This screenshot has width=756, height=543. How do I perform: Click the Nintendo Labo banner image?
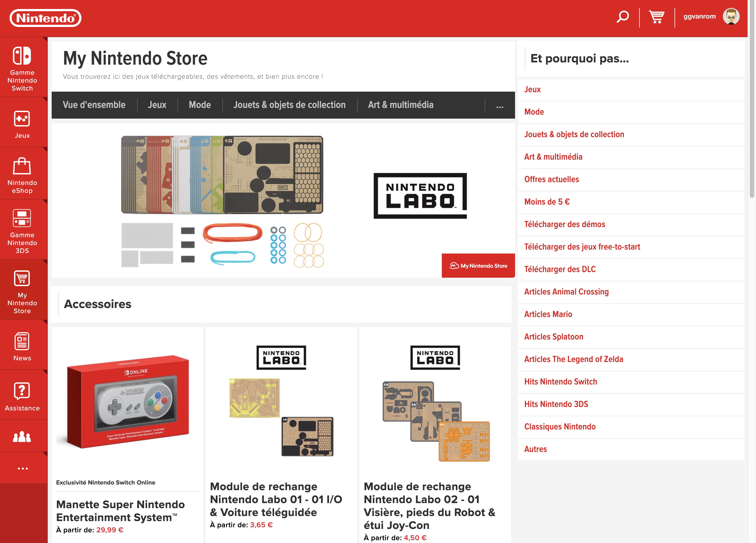[283, 201]
